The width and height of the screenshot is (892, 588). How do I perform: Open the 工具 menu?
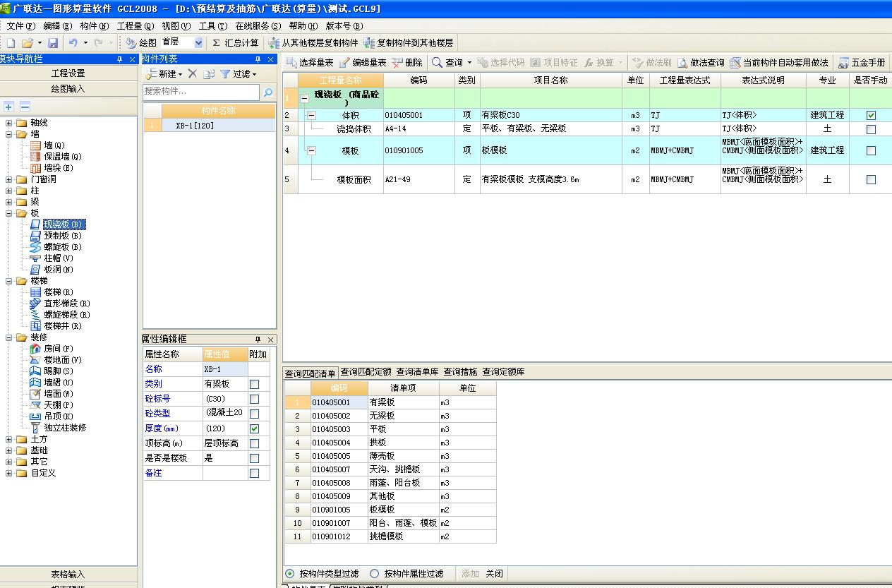tap(212, 26)
